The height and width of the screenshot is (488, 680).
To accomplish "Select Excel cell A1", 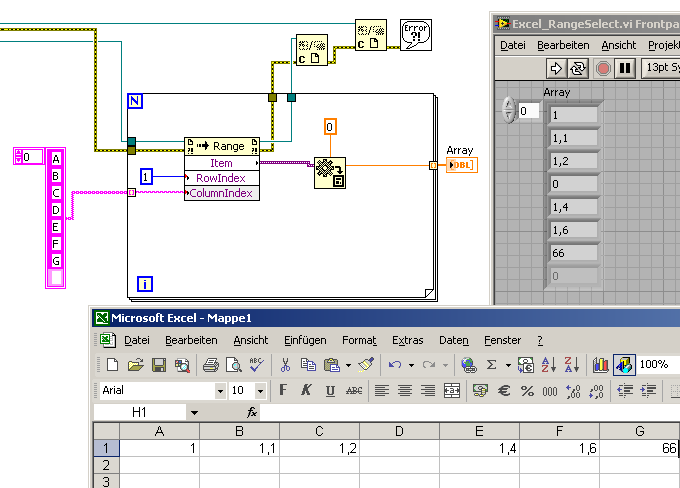I will (x=159, y=448).
